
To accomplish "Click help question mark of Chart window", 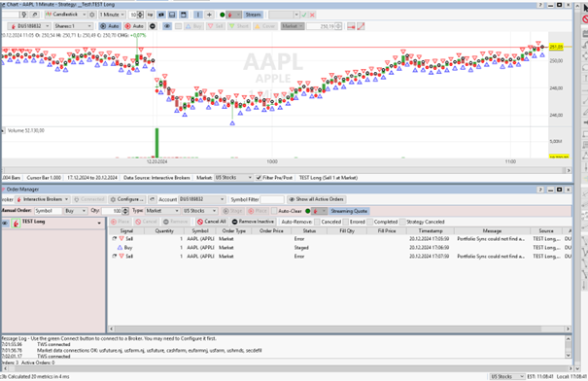I will pos(540,5).
